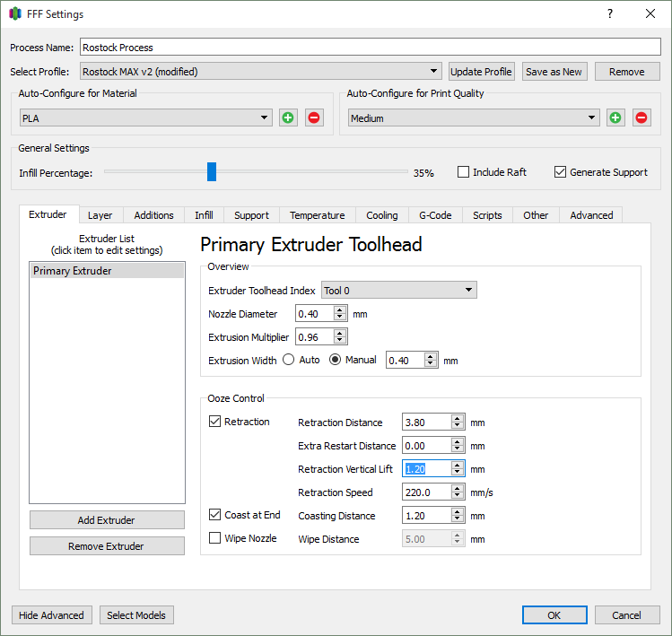The image size is (672, 636).
Task: Click the Update Profile button
Action: 481,72
